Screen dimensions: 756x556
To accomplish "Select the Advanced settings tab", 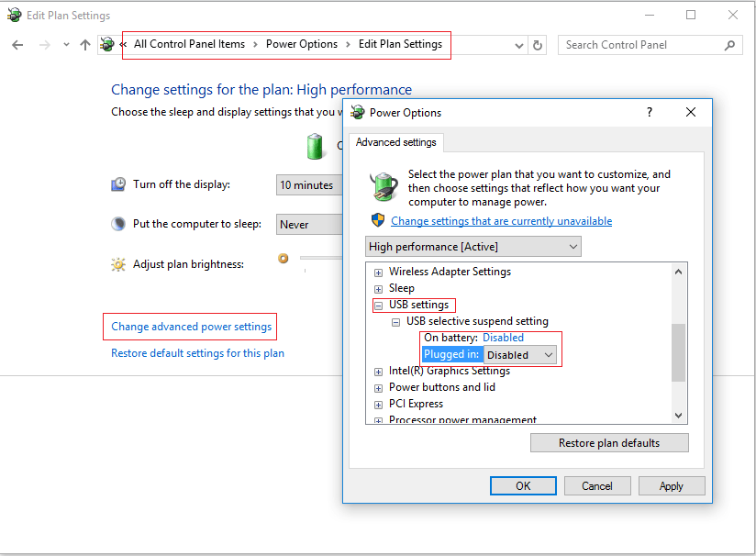I will (x=395, y=142).
